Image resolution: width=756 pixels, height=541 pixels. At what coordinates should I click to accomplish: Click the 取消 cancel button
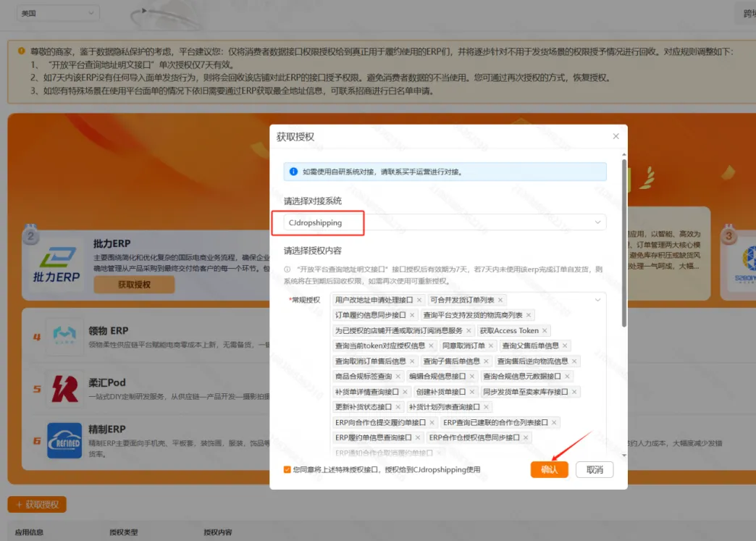pyautogui.click(x=595, y=469)
